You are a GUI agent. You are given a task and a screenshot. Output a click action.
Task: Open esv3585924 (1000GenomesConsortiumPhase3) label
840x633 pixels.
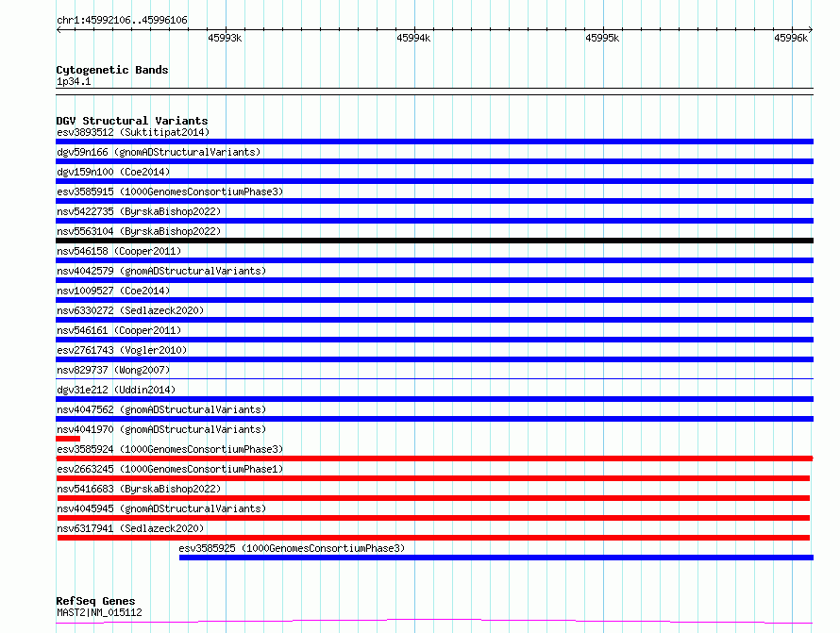pyautogui.click(x=170, y=449)
